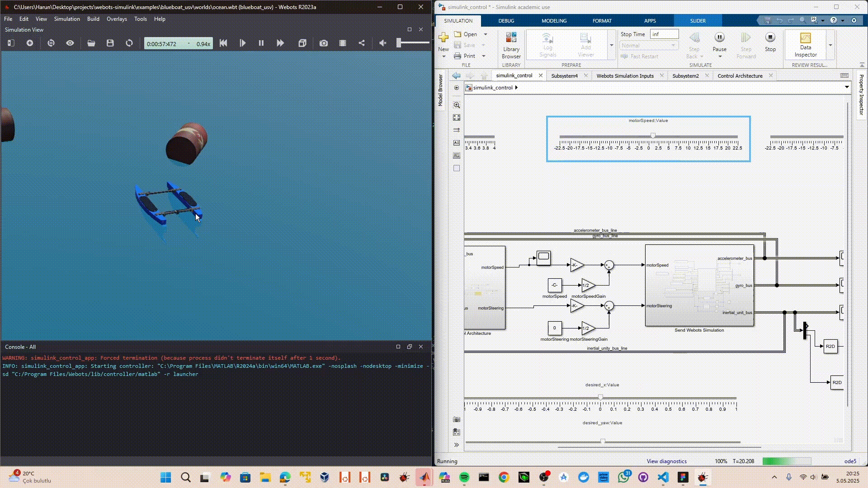Open the Webots Simulation Inputs tab

click(625, 76)
